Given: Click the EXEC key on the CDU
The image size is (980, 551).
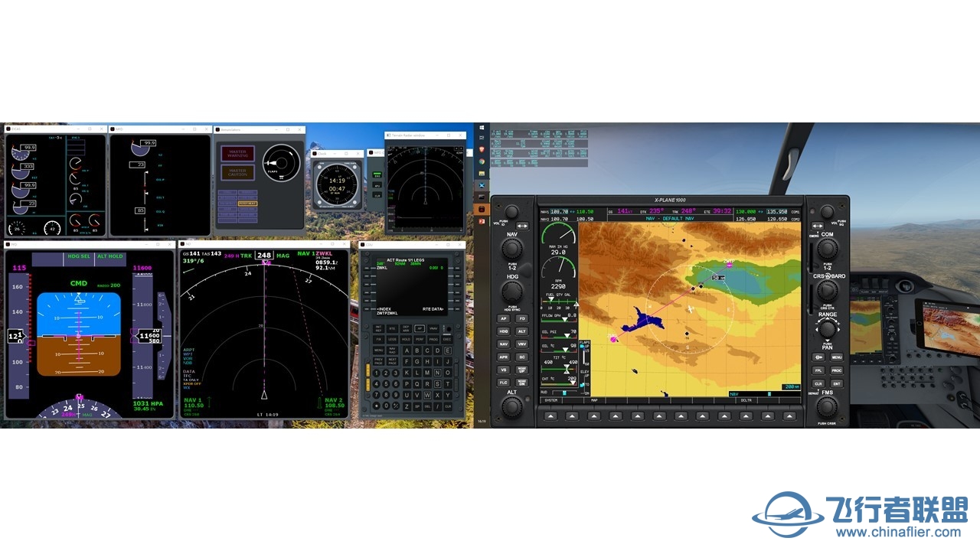Looking at the screenshot, I should [x=447, y=339].
